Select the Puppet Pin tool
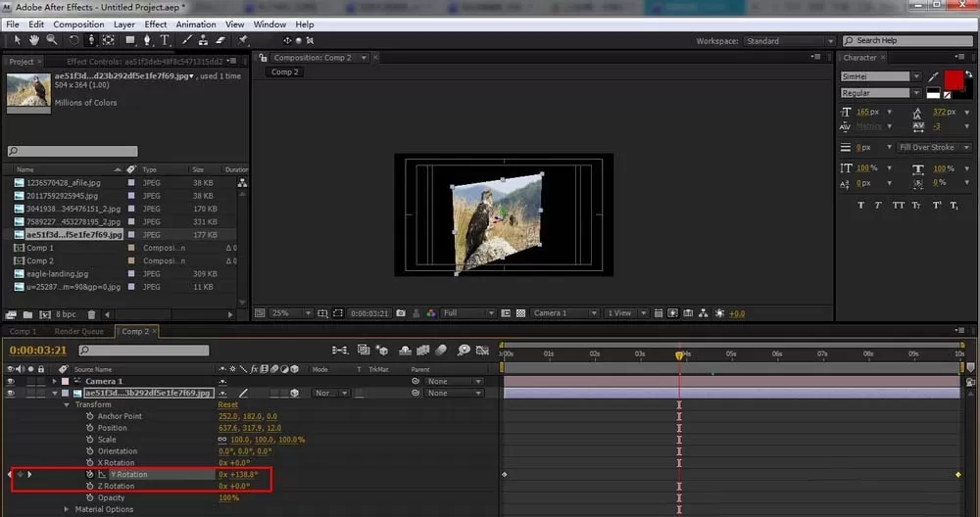Image resolution: width=980 pixels, height=517 pixels. [242, 40]
